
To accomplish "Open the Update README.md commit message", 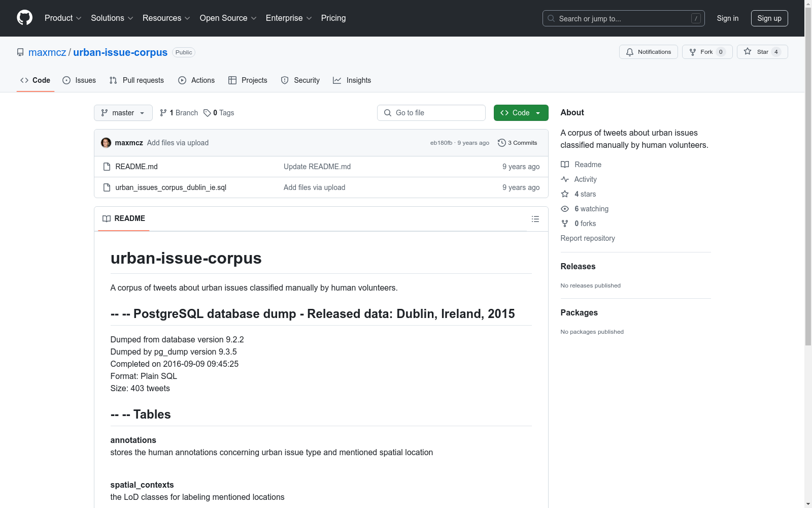I will tap(317, 167).
